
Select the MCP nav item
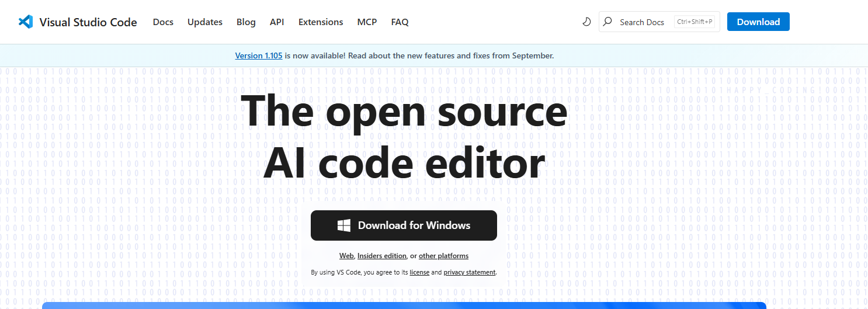tap(367, 22)
